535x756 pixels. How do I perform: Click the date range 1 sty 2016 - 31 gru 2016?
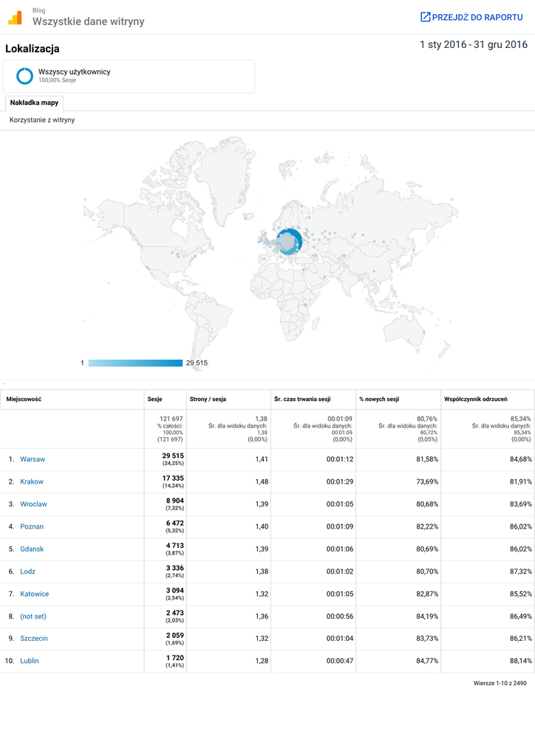[x=473, y=45]
